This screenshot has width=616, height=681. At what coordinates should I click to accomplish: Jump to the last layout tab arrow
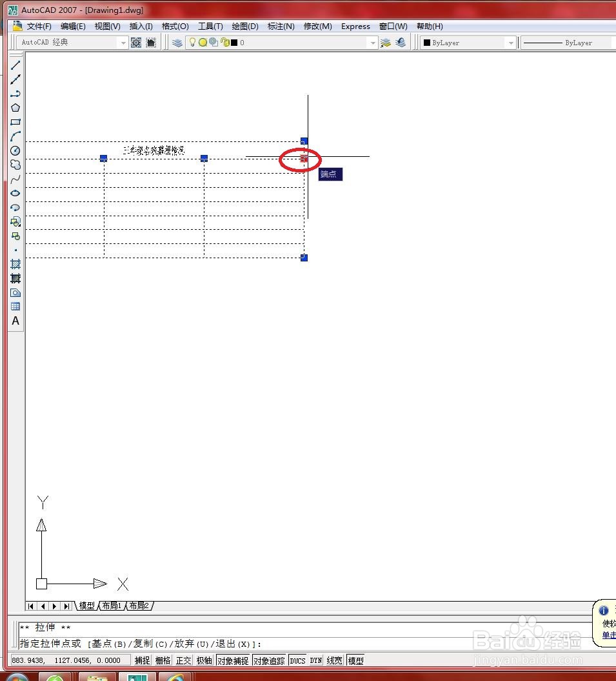(x=66, y=606)
